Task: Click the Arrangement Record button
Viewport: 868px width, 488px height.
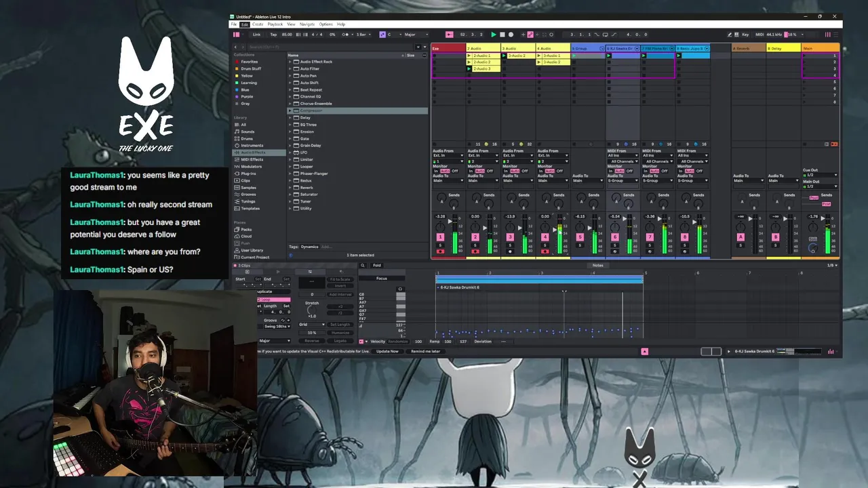Action: tap(510, 35)
